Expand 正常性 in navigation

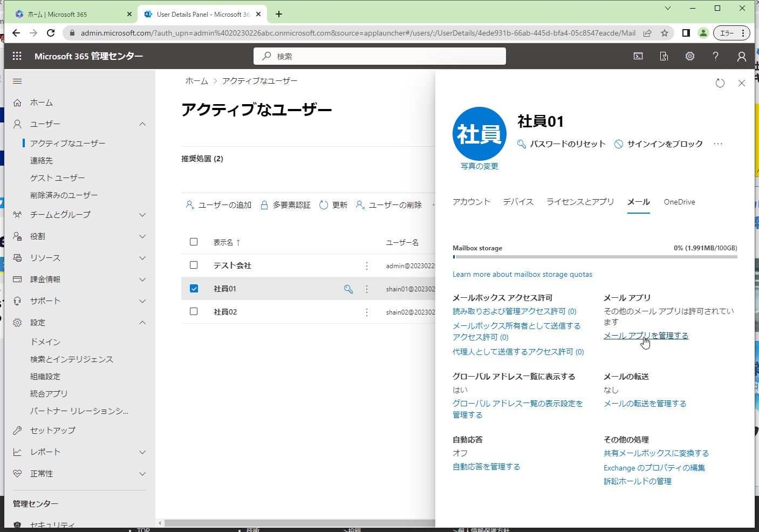click(x=142, y=474)
